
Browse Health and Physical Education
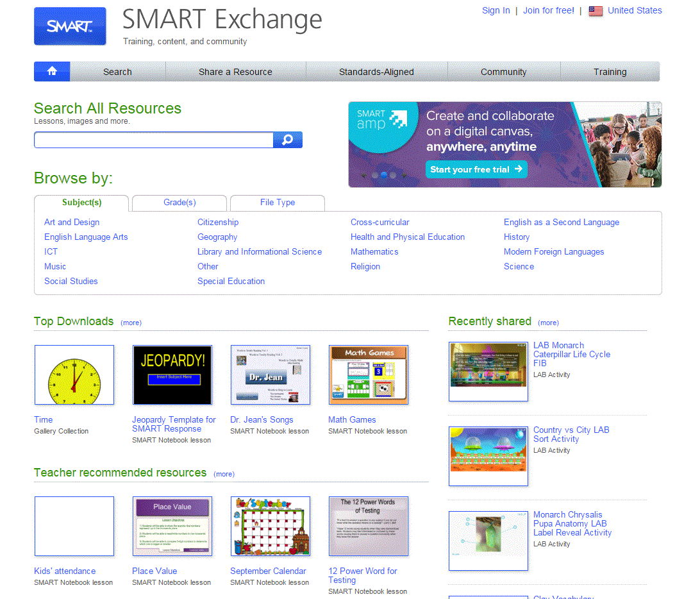408,237
